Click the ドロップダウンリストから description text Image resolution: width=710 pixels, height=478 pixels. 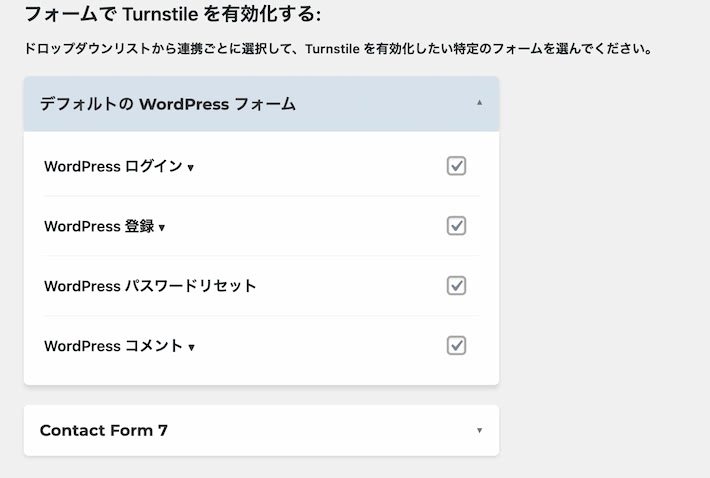(339, 48)
